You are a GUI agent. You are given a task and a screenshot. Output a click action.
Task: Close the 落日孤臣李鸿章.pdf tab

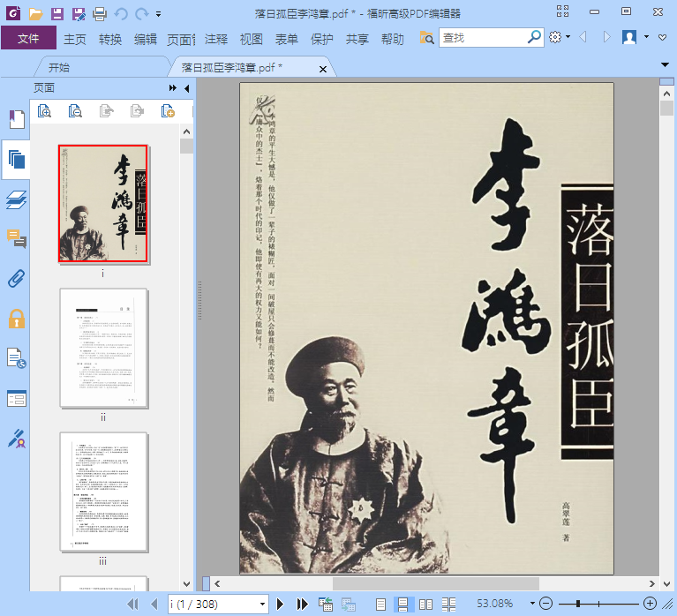(322, 69)
